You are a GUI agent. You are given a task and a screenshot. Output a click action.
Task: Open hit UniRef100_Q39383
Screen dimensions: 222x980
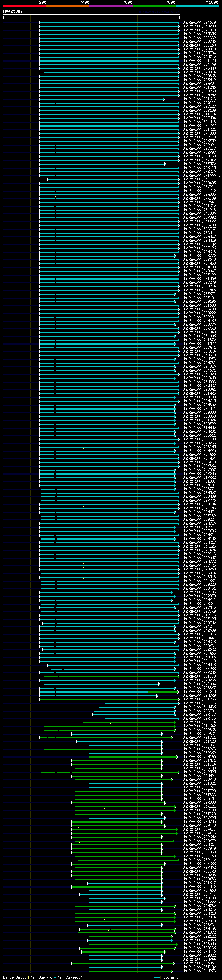pyautogui.click(x=199, y=412)
